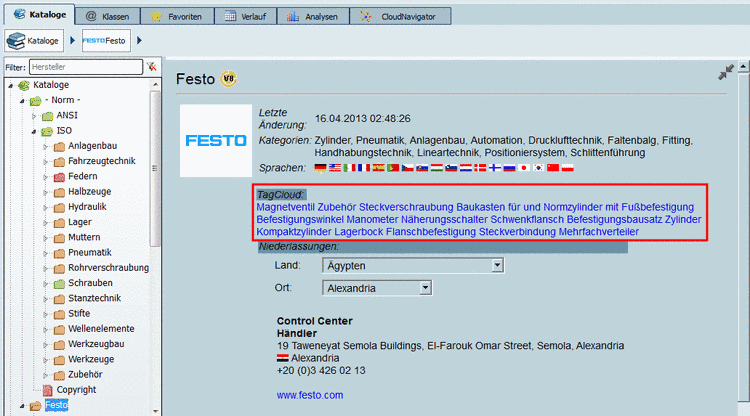Expand the Anlagenbau folder arrow
750x416 pixels.
[45, 146]
